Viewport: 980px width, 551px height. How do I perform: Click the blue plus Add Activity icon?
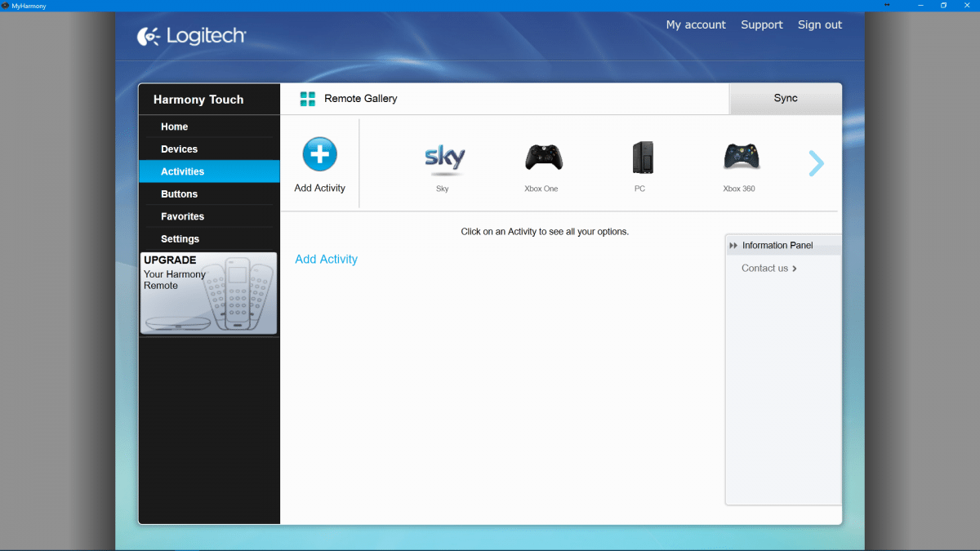(x=319, y=154)
